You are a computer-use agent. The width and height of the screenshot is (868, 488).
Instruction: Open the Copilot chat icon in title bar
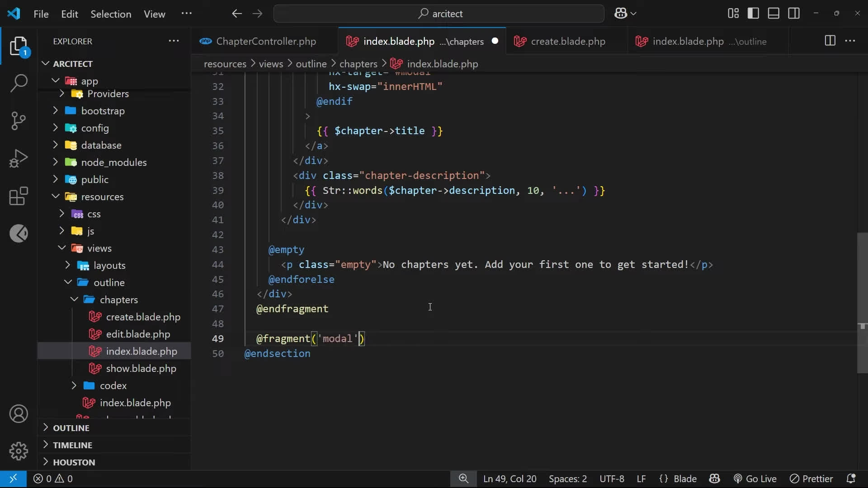[x=621, y=14]
